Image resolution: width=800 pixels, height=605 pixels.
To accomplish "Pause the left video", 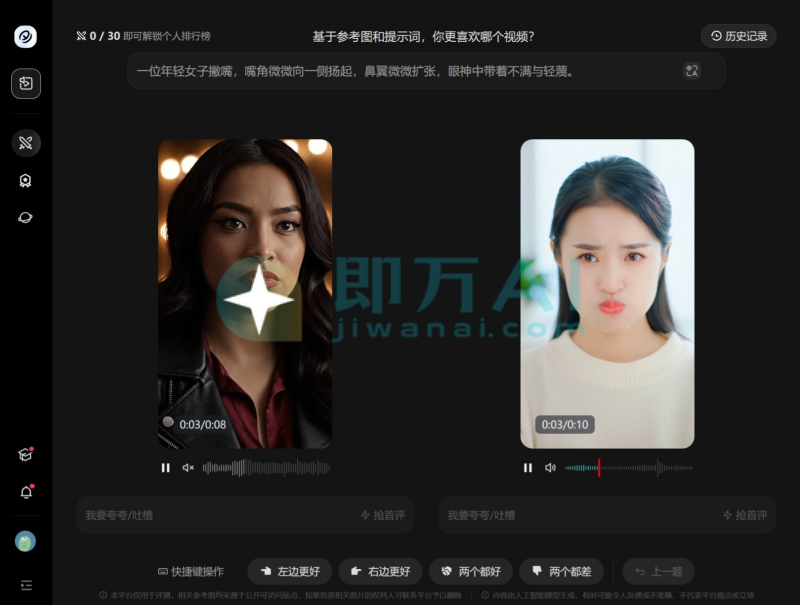I will [166, 468].
